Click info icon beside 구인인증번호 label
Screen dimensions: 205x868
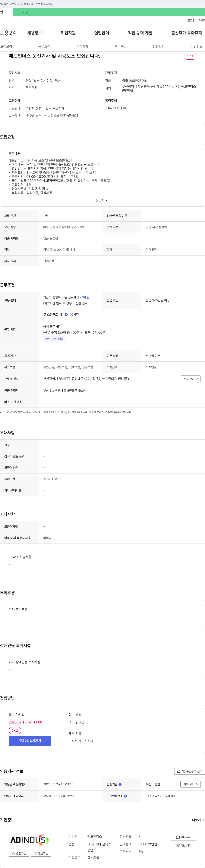[x=125, y=796]
